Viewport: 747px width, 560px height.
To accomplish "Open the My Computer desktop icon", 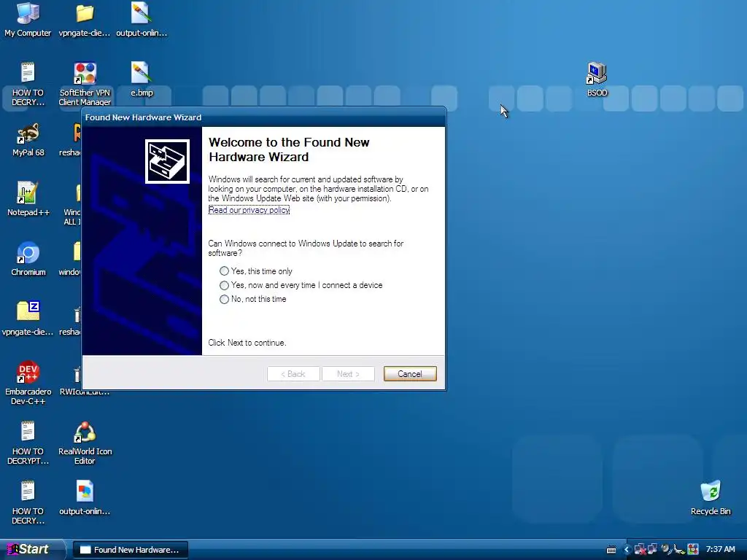I will point(28,20).
